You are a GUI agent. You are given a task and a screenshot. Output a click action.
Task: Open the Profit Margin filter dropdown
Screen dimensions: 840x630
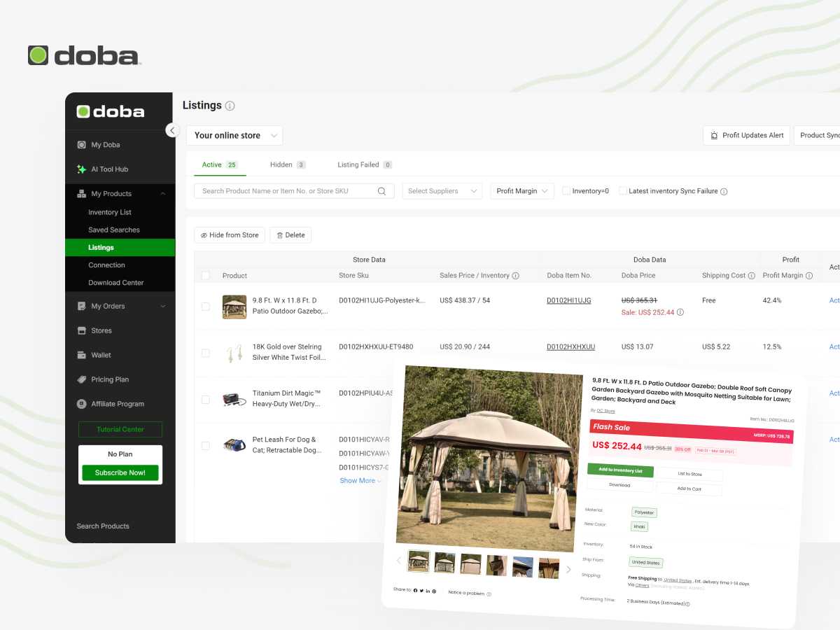(x=522, y=191)
